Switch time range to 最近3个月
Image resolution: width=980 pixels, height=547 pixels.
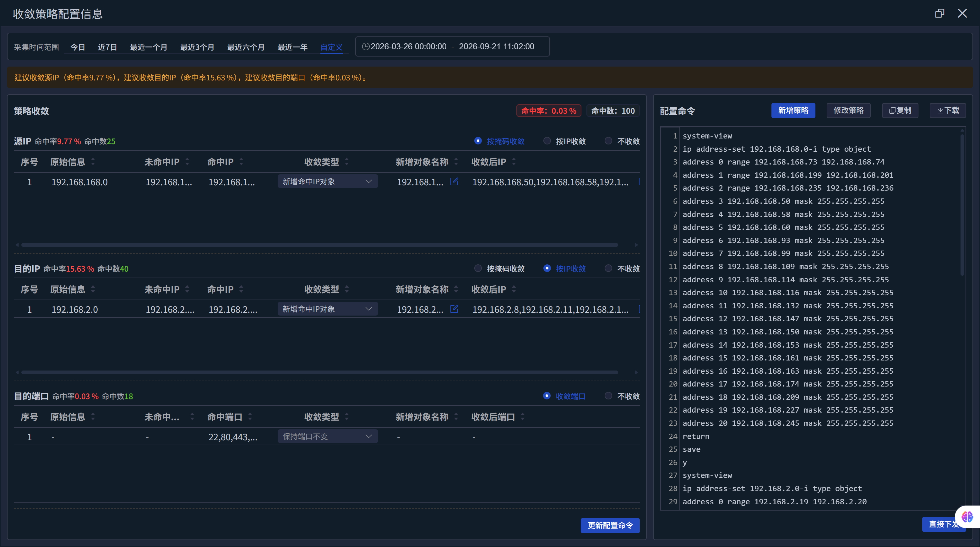[x=197, y=47]
